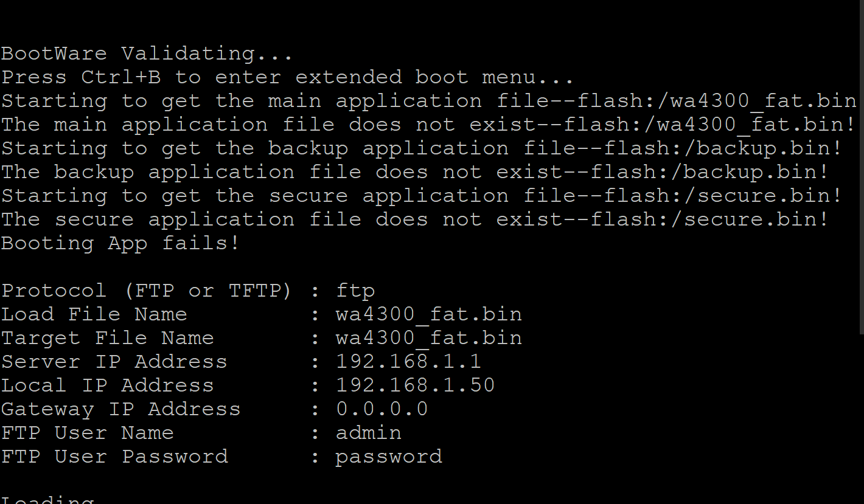Click the Load File Name value wa4300_fat.bin
Screen dimensions: 864x504
[428, 314]
